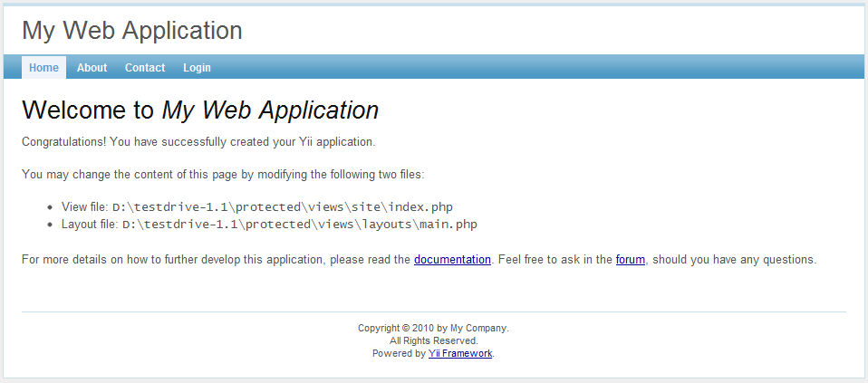
Task: Follow the documentation hyperlink
Action: point(452,260)
